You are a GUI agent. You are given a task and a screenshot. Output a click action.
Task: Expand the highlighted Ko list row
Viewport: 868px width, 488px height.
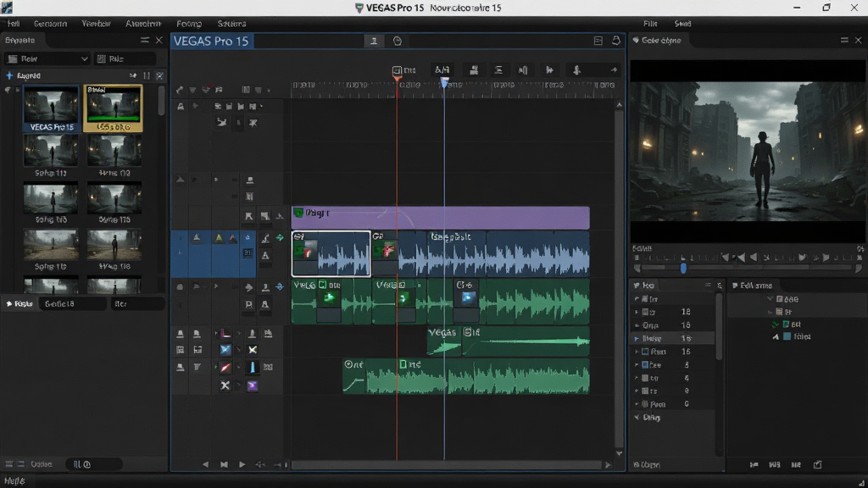pyautogui.click(x=637, y=339)
